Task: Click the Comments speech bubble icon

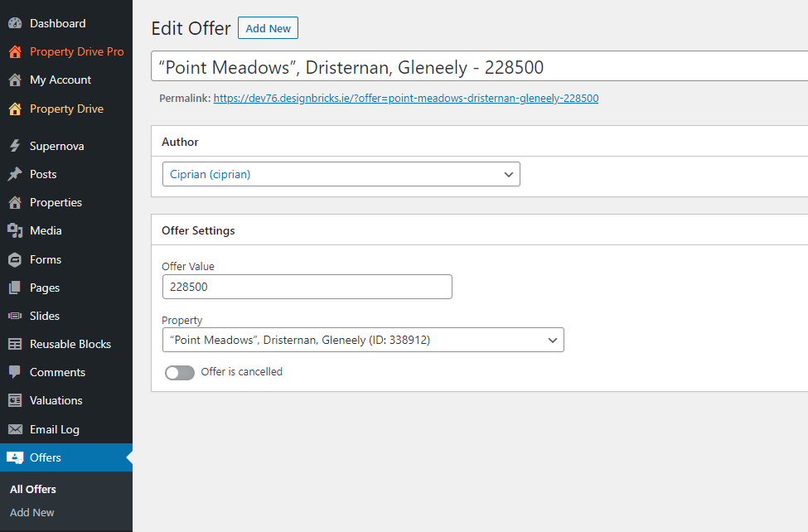Action: [x=15, y=373]
